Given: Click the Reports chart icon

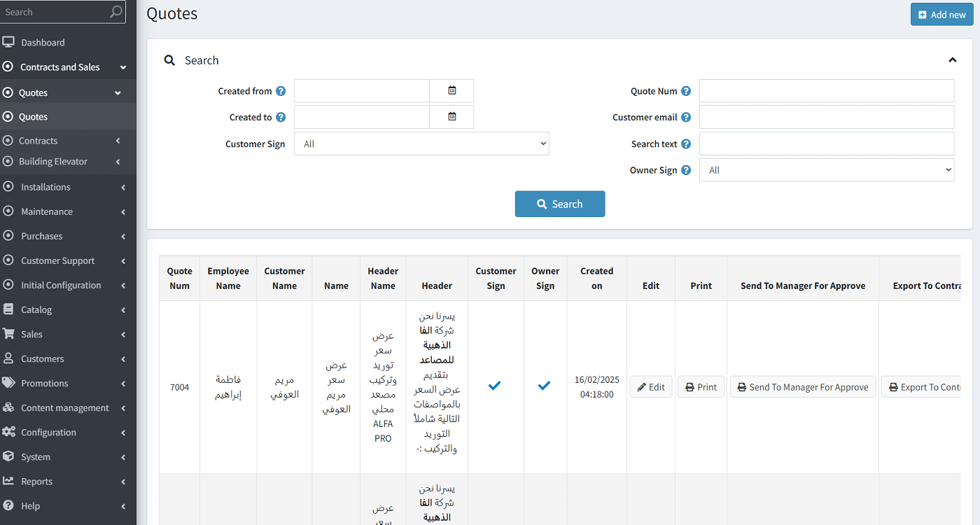Looking at the screenshot, I should pyautogui.click(x=8, y=481).
